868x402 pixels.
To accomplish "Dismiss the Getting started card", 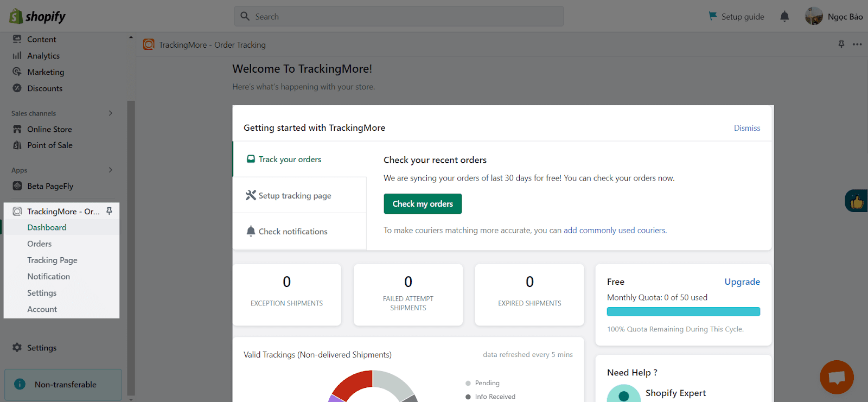I will click(x=747, y=128).
